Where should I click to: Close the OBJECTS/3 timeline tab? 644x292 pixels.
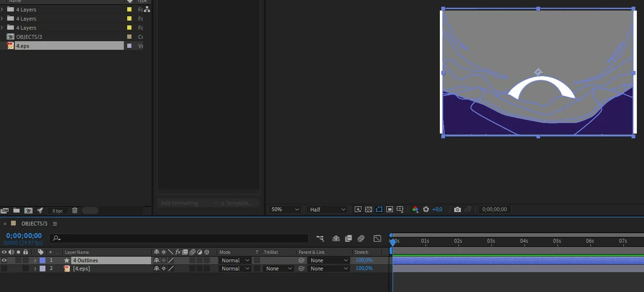(x=5, y=224)
